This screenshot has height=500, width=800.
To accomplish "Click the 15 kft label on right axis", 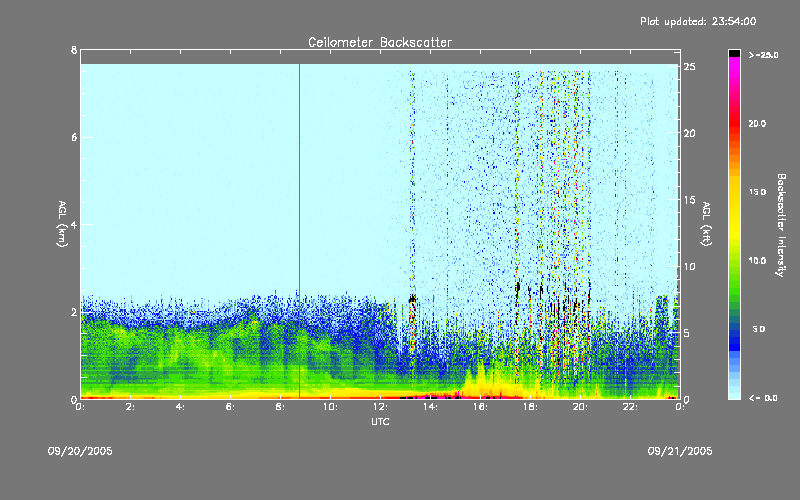I will [690, 200].
